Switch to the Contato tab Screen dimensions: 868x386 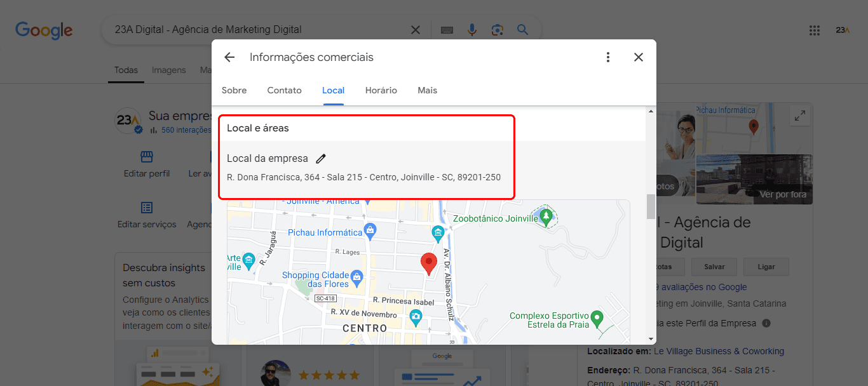pos(284,90)
